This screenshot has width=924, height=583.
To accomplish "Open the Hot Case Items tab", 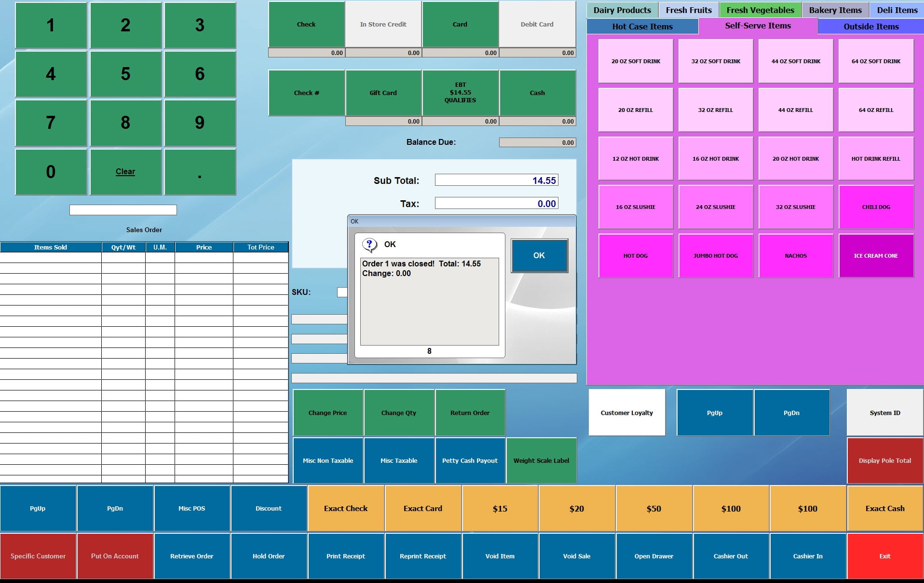I will point(642,27).
